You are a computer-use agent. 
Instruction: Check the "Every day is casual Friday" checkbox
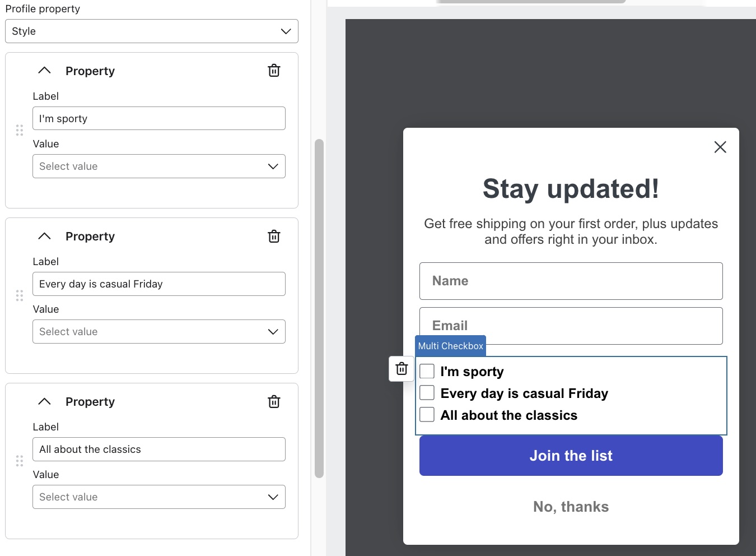pyautogui.click(x=427, y=392)
